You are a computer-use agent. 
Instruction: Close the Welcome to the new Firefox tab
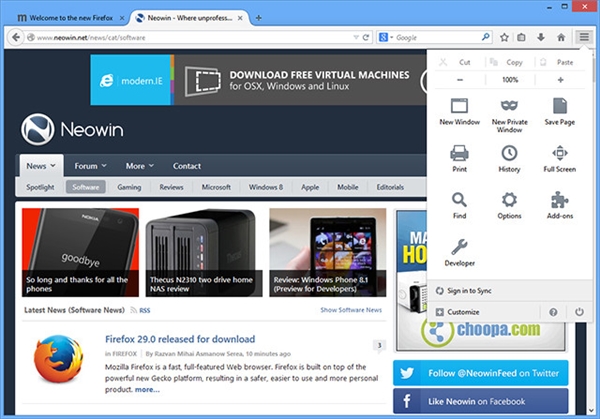click(x=122, y=18)
